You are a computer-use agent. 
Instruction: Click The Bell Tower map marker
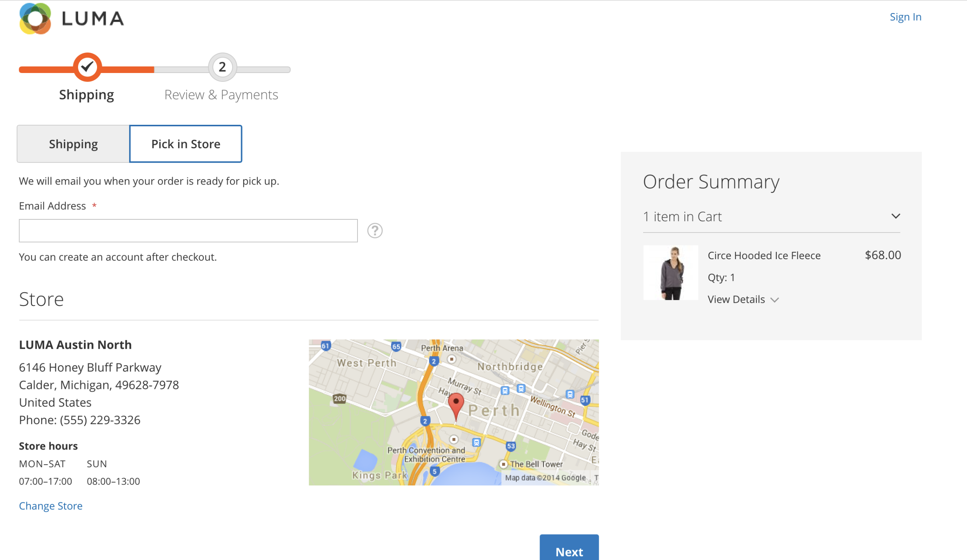(503, 464)
